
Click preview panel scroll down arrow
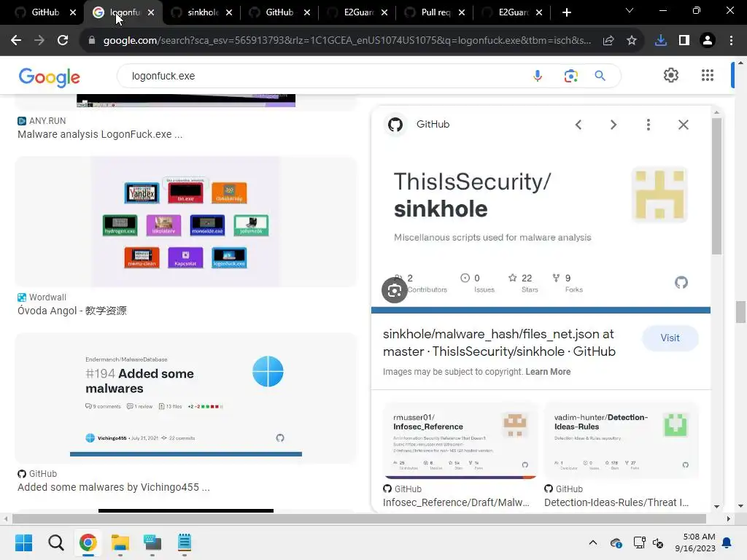pos(716,507)
